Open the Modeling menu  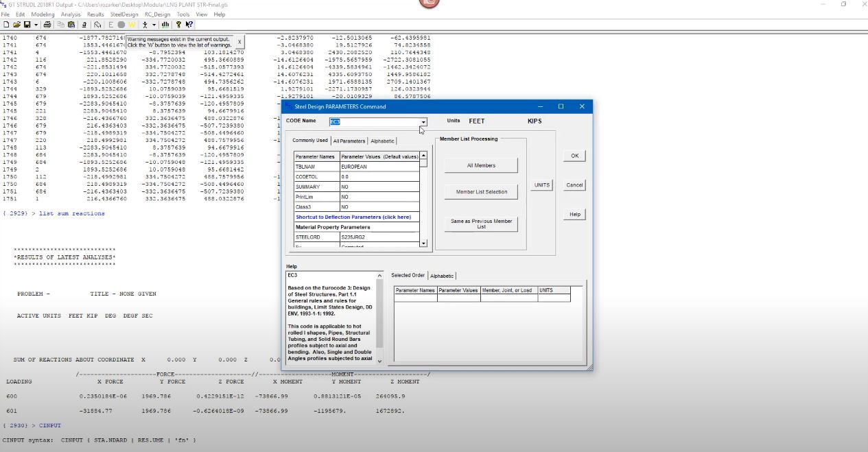[x=43, y=14]
